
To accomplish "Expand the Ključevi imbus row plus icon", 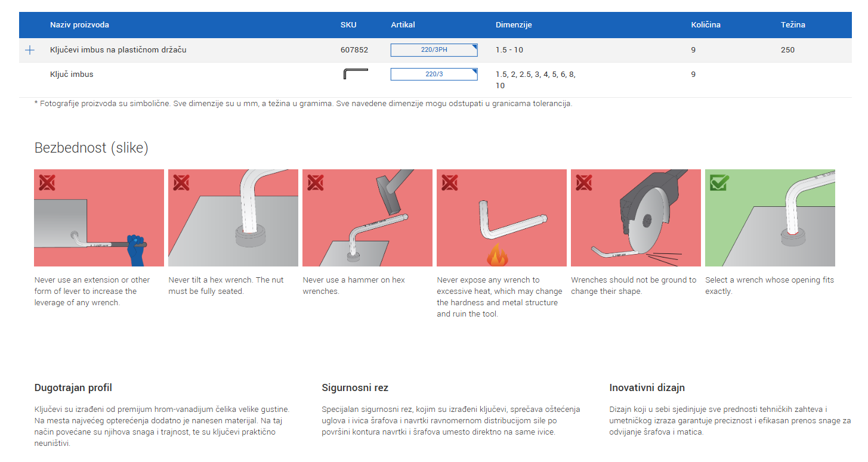I will (x=30, y=50).
